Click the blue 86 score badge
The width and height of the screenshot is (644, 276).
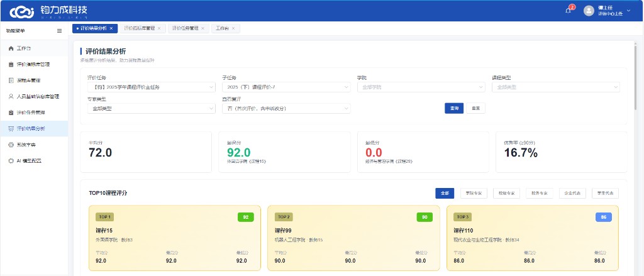(603, 218)
